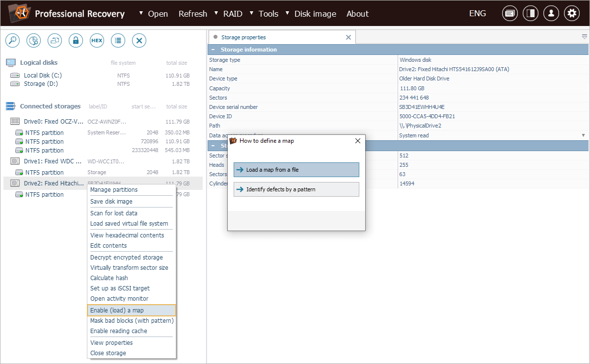Click the Professional Recovery logo
The width and height of the screenshot is (590, 364).
(x=20, y=13)
